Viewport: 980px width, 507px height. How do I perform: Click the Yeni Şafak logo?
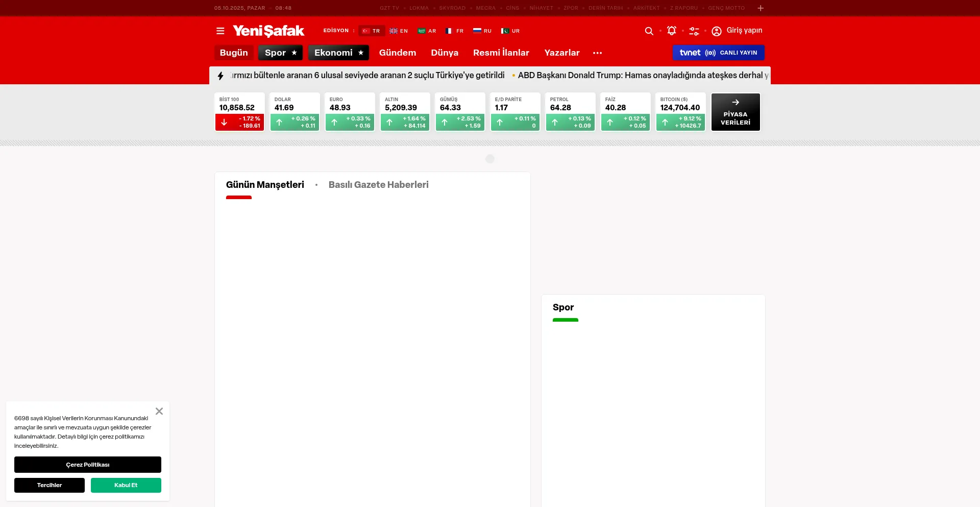(x=268, y=31)
